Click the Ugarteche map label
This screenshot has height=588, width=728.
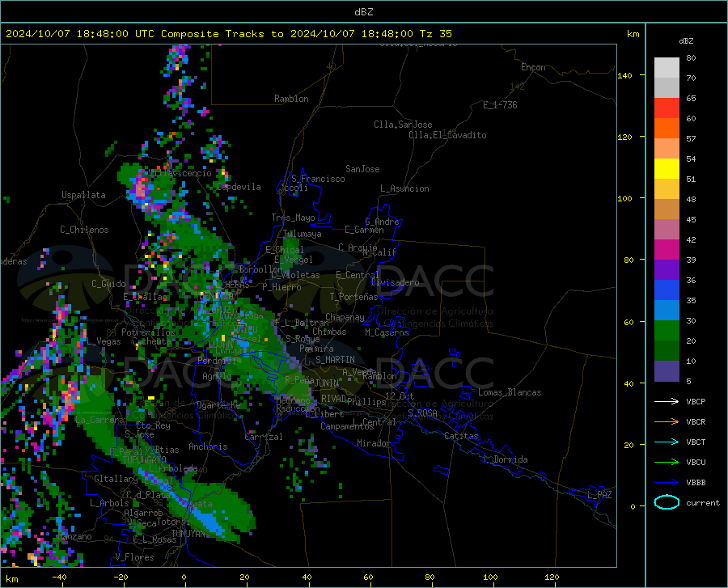click(x=218, y=405)
